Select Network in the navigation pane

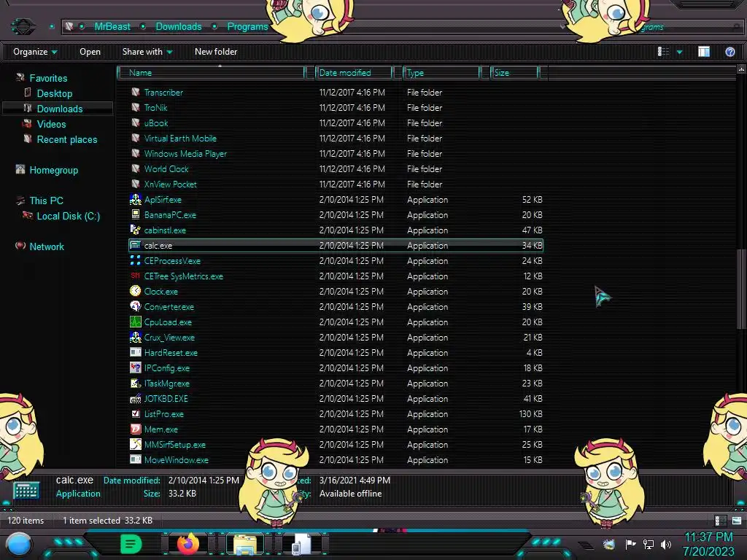[47, 246]
